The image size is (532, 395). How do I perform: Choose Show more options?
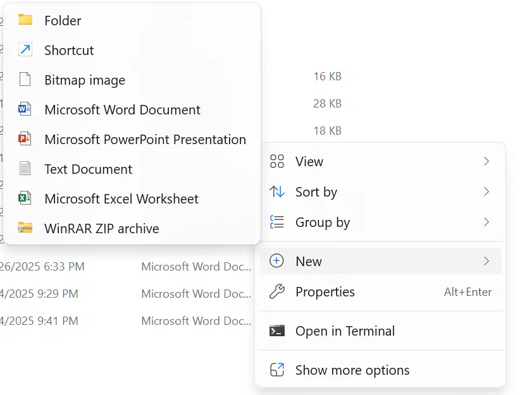380,370
